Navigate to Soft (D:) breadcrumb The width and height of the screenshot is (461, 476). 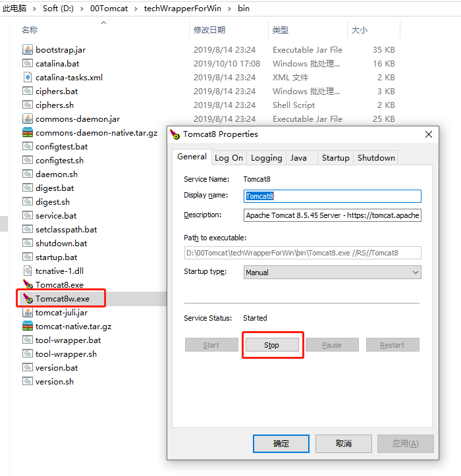tap(59, 9)
